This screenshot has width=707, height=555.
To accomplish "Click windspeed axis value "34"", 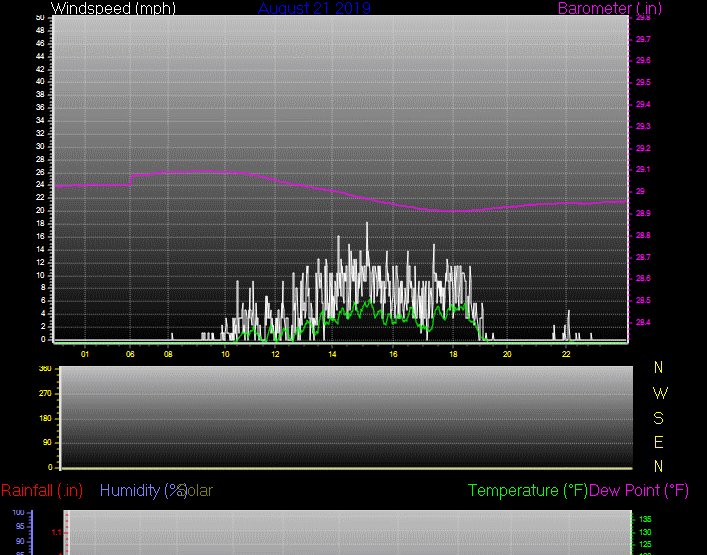I will point(40,120).
